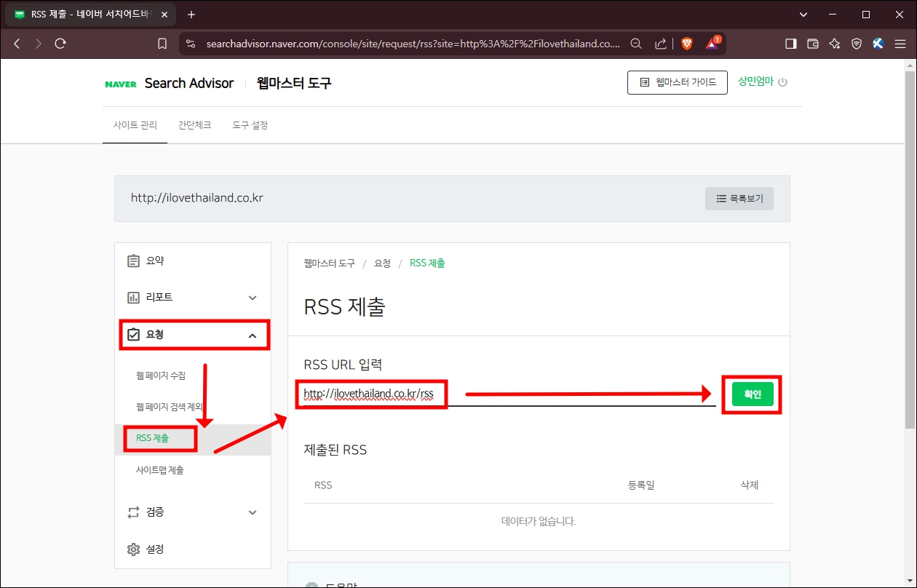
Task: Click the 제출된 RSS heading
Action: (335, 450)
